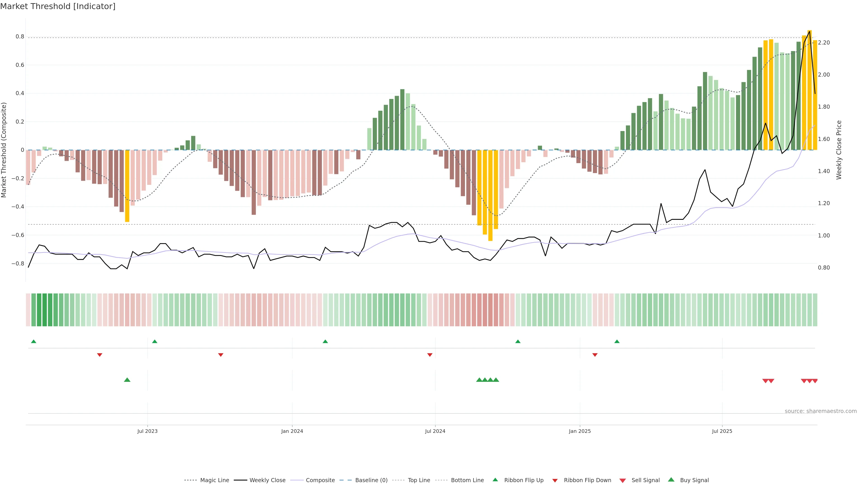Click the Sell Signal legend icon
This screenshot has width=868, height=488.
point(623,481)
